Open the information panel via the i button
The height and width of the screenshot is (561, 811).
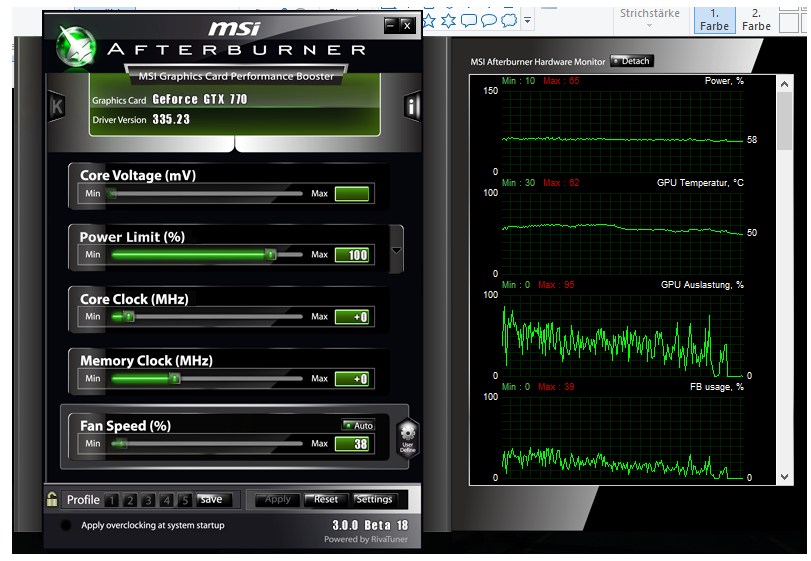pos(412,107)
